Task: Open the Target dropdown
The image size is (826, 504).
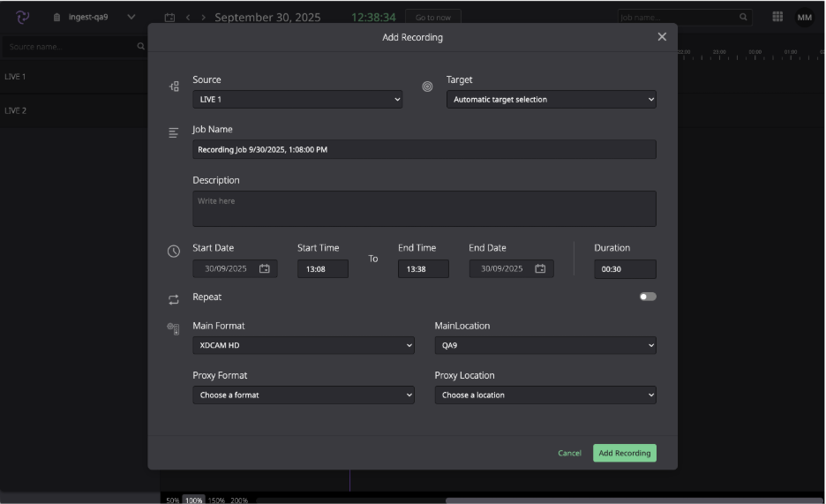Action: [x=551, y=99]
